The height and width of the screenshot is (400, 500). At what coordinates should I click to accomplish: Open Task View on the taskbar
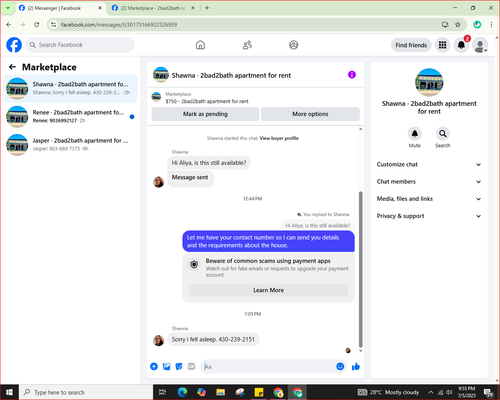163,392
